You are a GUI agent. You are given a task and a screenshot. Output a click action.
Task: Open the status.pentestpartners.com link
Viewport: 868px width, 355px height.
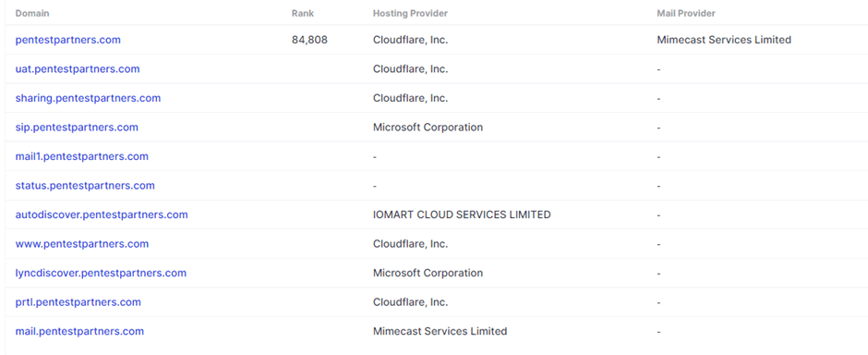(85, 186)
